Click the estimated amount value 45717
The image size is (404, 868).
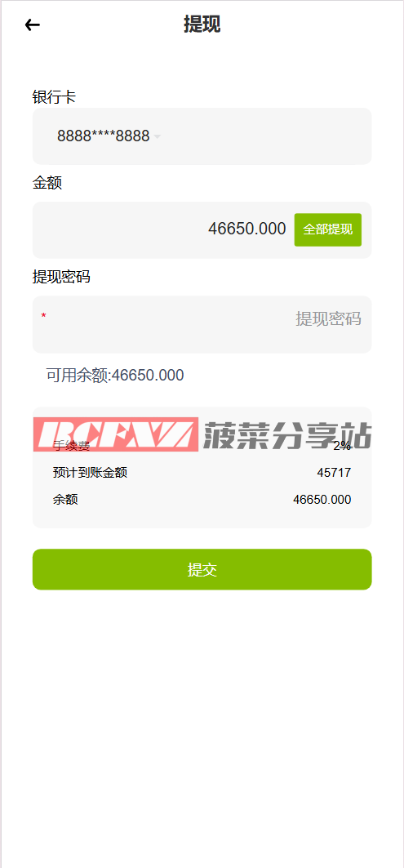tap(334, 473)
